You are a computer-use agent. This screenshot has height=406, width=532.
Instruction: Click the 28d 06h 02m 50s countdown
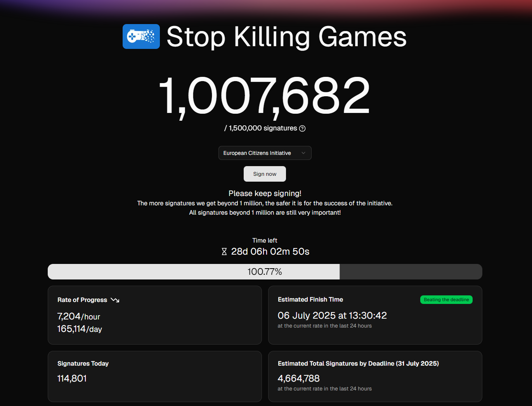[270, 252]
